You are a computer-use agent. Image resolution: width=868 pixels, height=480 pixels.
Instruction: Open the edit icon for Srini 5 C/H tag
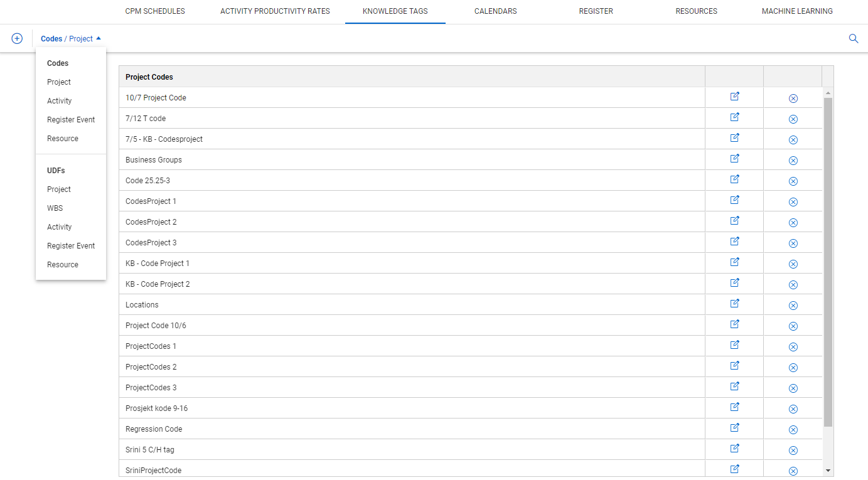pyautogui.click(x=734, y=448)
